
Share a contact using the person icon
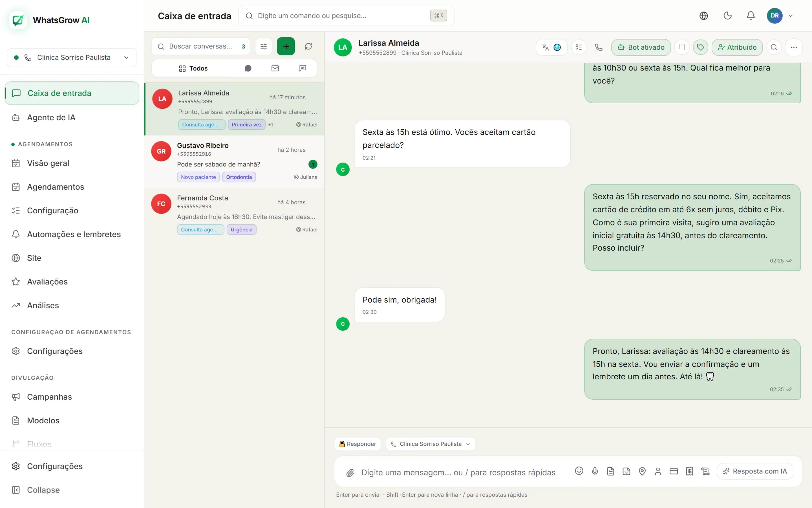[658, 471]
